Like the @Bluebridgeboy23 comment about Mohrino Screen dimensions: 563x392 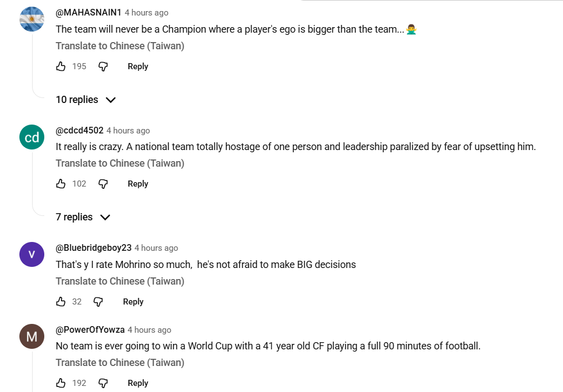pyautogui.click(x=61, y=302)
